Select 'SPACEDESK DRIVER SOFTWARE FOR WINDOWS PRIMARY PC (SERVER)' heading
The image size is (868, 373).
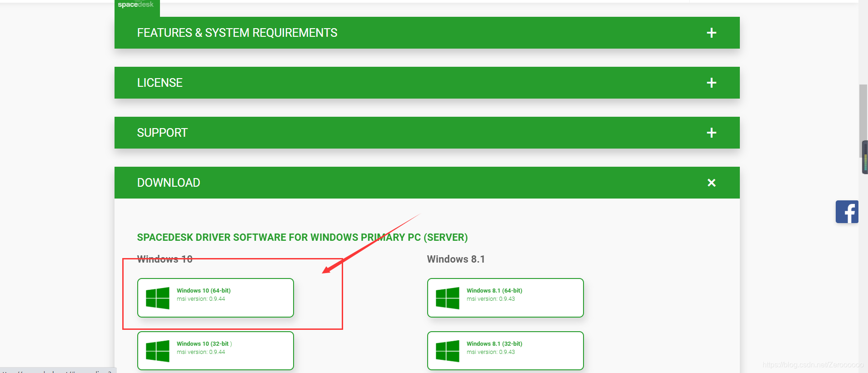pyautogui.click(x=302, y=237)
